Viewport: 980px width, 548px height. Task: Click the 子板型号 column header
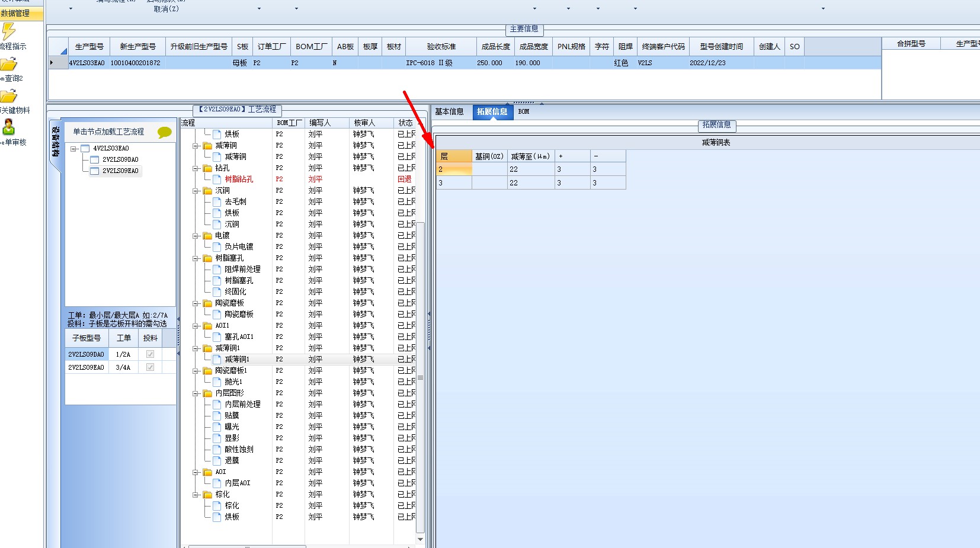click(x=87, y=338)
